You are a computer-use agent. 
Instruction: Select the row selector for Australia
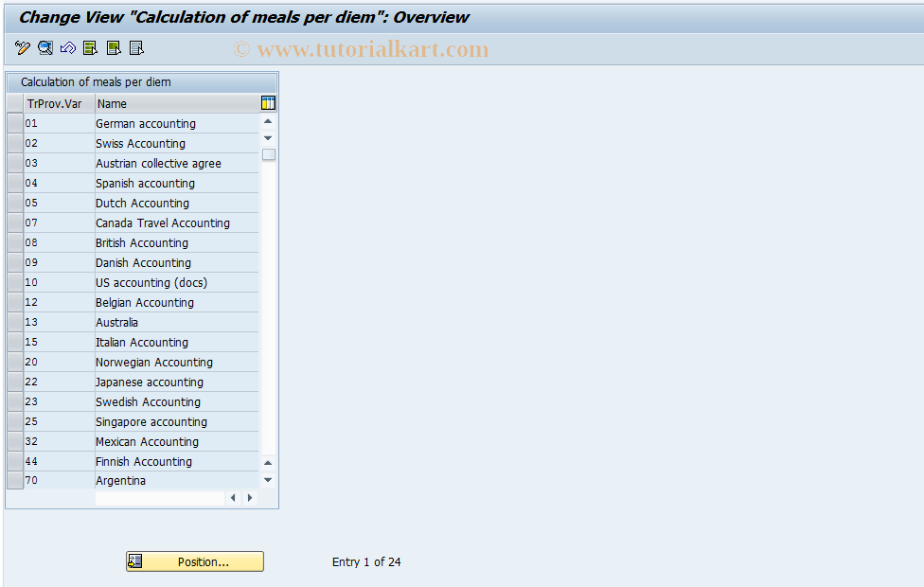[x=15, y=322]
